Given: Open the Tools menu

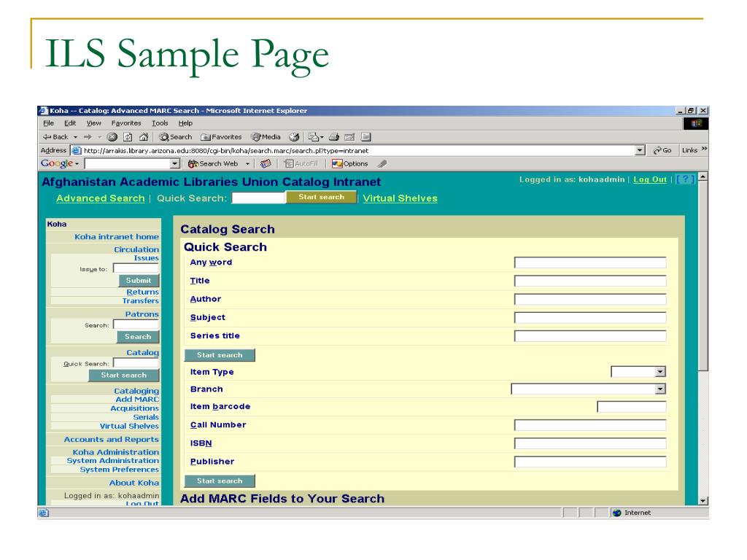Looking at the screenshot, I should [160, 122].
